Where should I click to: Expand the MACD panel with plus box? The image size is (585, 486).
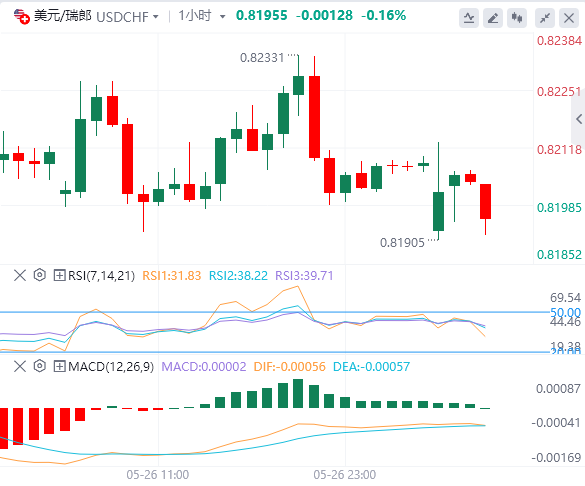coord(59,367)
